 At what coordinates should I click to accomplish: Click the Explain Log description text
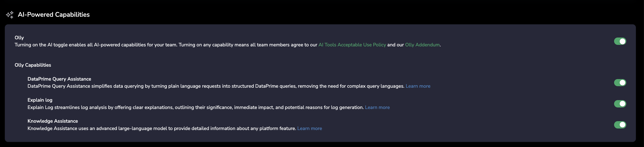(195, 107)
